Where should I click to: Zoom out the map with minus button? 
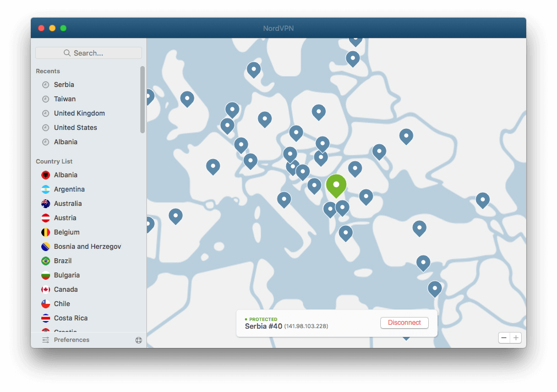click(x=504, y=337)
